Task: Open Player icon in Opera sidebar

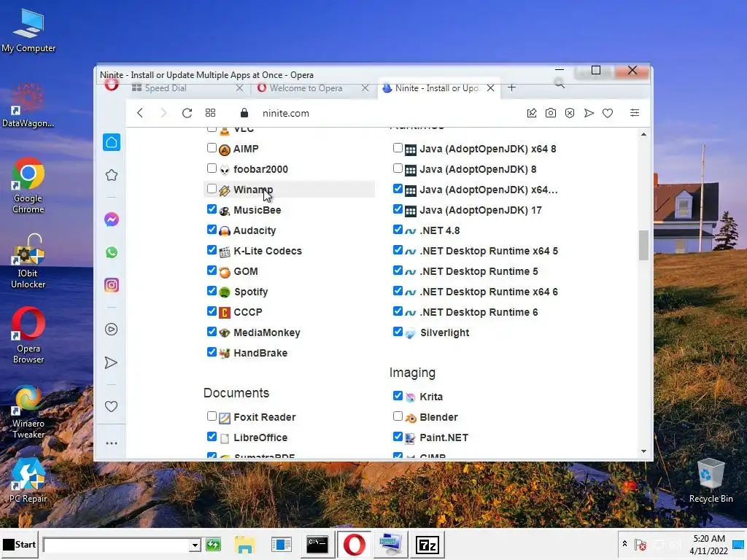Action: point(112,330)
